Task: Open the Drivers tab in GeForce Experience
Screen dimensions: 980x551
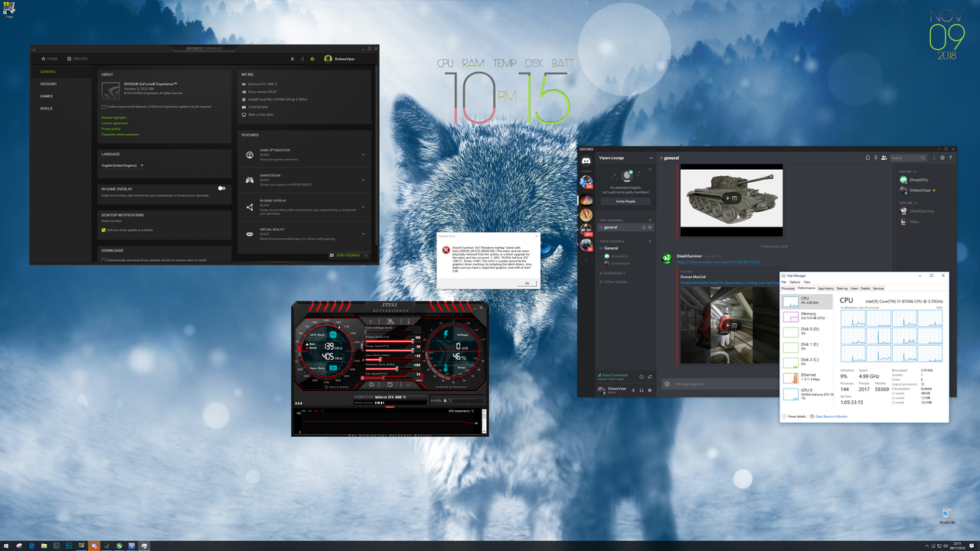Action: (x=77, y=59)
